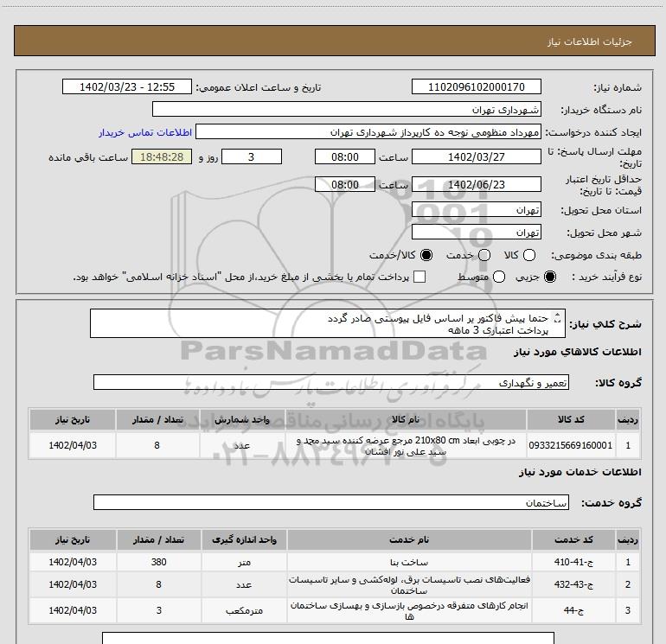Click the کد کالا column header

(x=571, y=419)
